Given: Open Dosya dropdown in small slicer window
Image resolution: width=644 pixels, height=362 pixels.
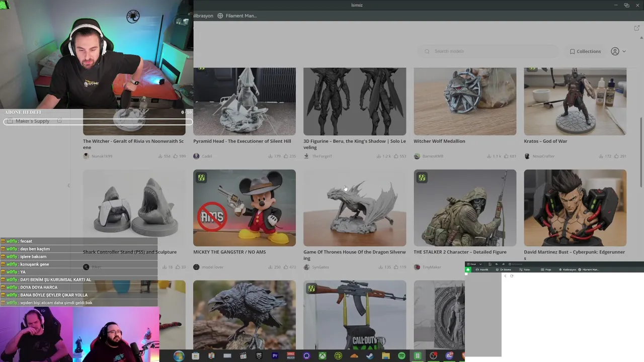Looking at the screenshot, I should 474,264.
